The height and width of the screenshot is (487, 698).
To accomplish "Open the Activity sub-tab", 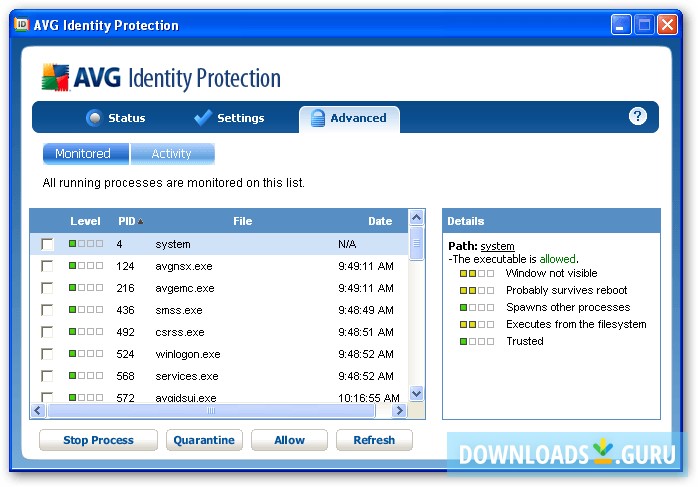I will pos(173,154).
